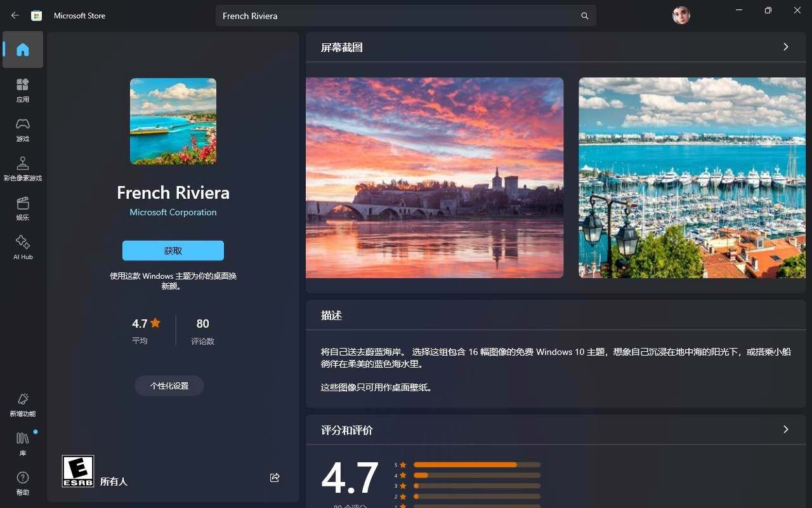Image resolution: width=812 pixels, height=508 pixels.
Task: Open the 库 (Library) section icon
Action: point(23,442)
